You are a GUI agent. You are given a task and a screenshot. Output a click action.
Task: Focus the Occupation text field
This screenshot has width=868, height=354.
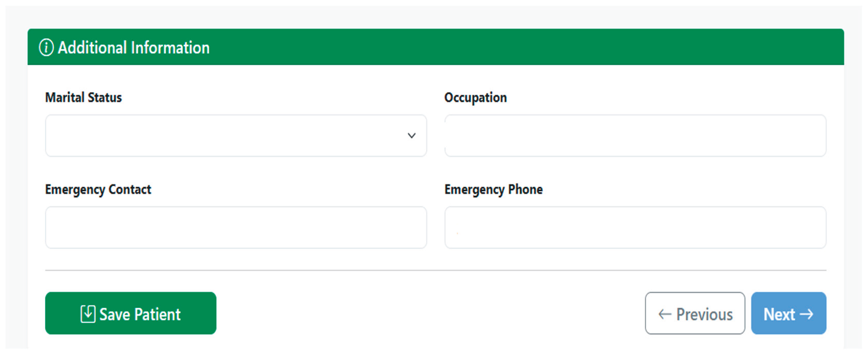tap(635, 135)
